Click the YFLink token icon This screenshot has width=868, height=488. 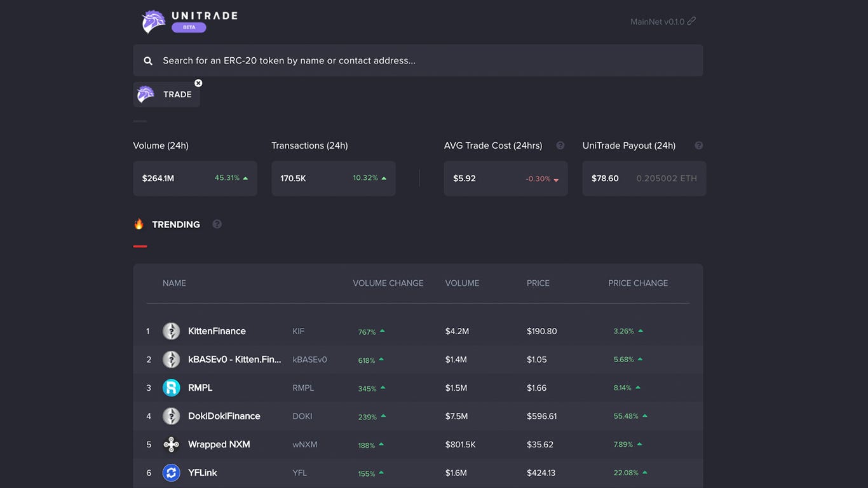171,473
